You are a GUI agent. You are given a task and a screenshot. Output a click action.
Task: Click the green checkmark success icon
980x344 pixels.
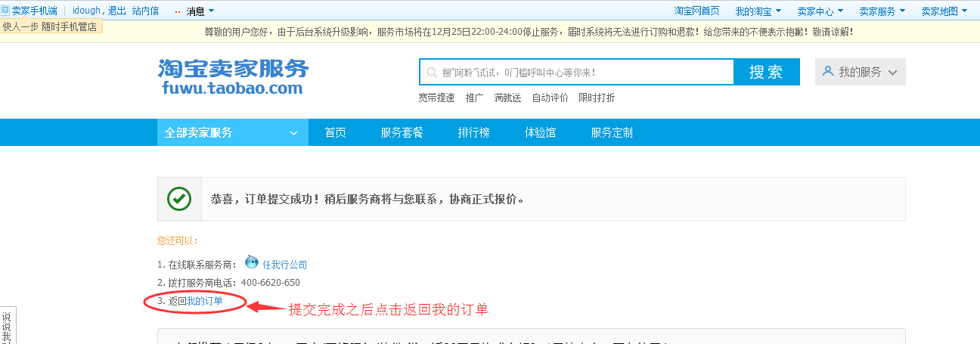coord(179,199)
